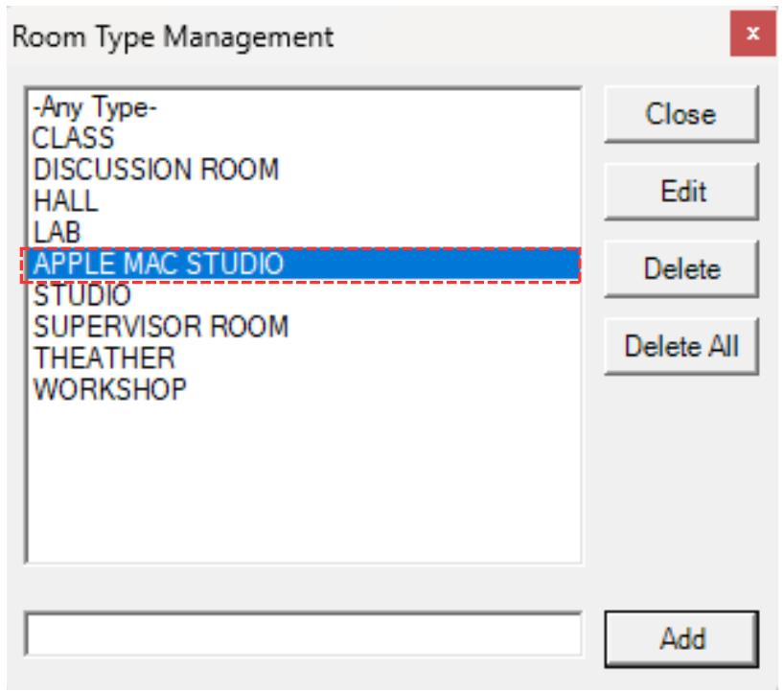Click the Delete All button
The image size is (784, 692).
[x=681, y=346]
